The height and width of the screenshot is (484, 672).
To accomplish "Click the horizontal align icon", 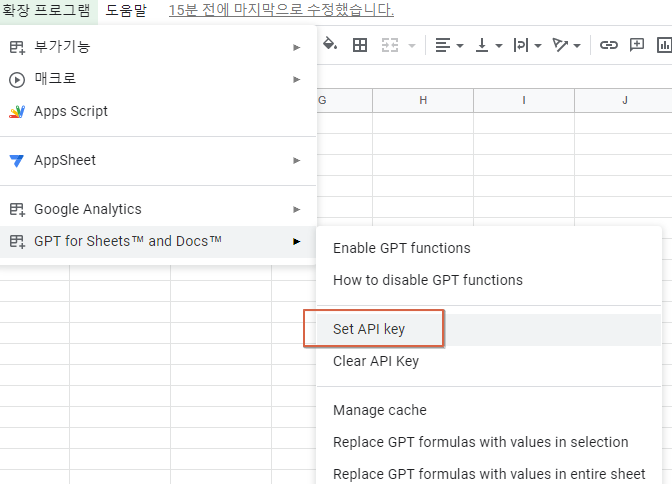I will (x=443, y=45).
